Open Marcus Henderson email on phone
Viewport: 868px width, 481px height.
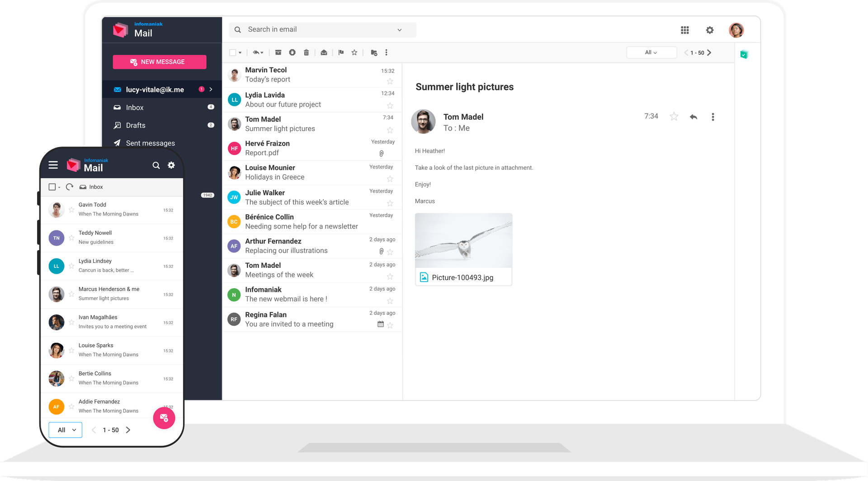pos(112,294)
